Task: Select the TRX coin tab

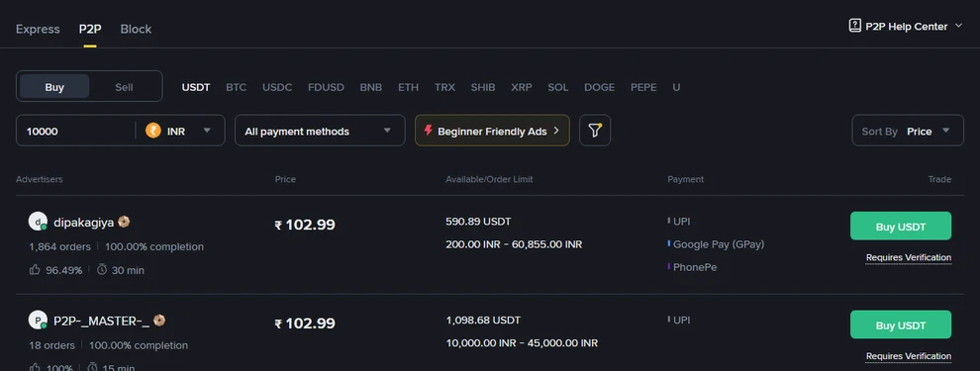Action: point(445,87)
